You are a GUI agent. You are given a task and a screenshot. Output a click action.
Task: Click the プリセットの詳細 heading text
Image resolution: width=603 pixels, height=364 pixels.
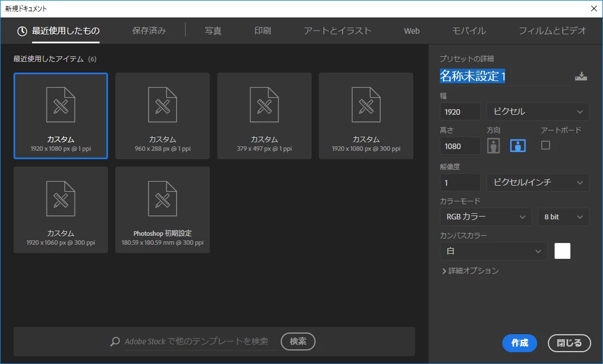[x=467, y=59]
